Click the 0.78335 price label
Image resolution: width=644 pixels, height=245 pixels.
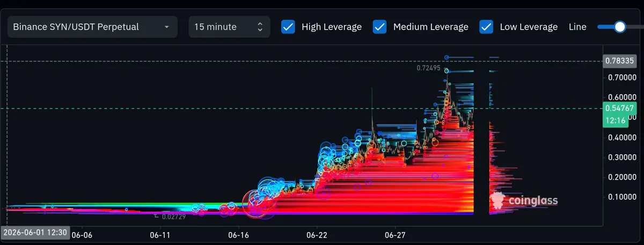point(620,61)
